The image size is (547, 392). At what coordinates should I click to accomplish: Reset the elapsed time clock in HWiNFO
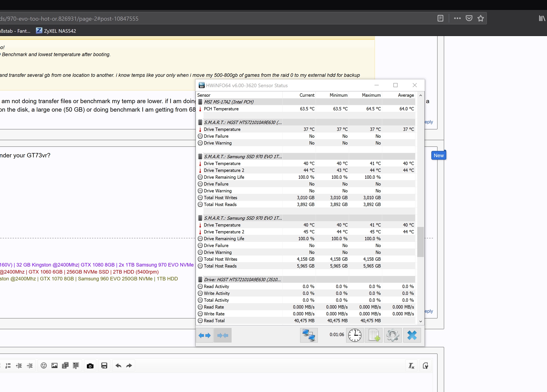click(355, 335)
